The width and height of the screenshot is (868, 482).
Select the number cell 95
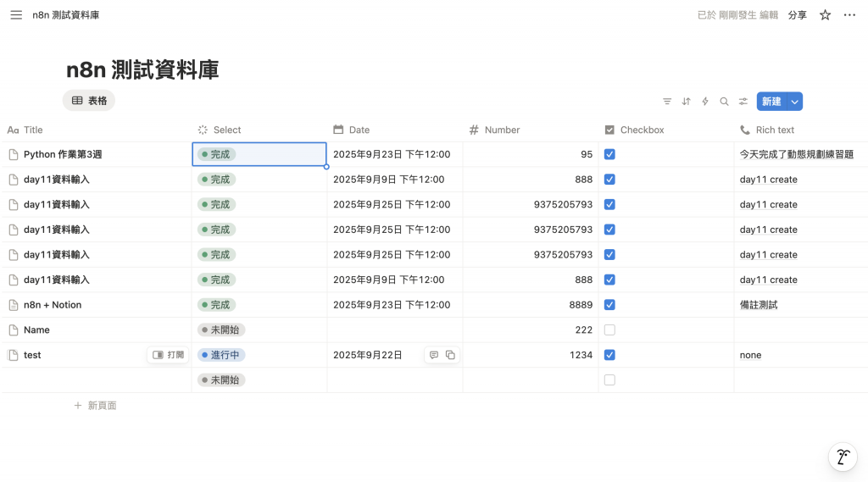531,154
